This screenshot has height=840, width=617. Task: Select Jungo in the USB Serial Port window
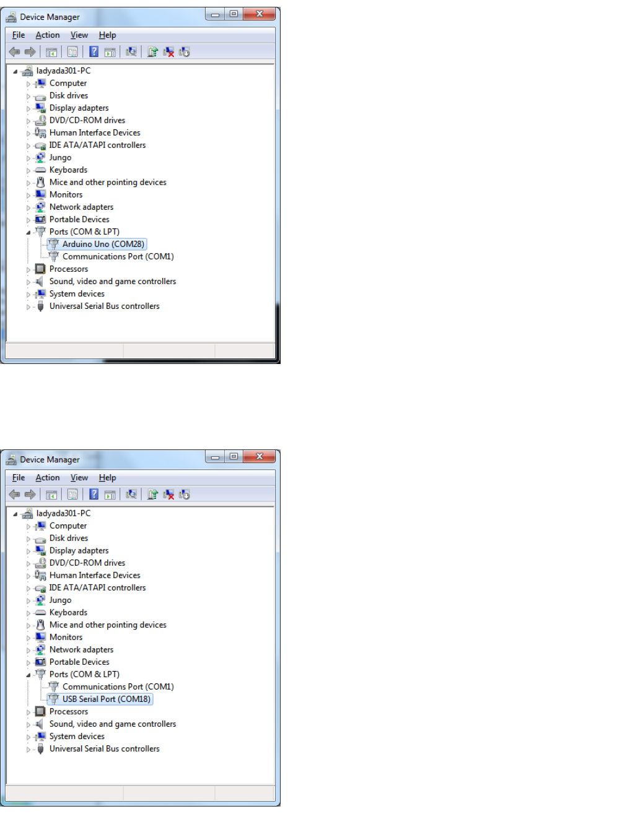click(60, 600)
